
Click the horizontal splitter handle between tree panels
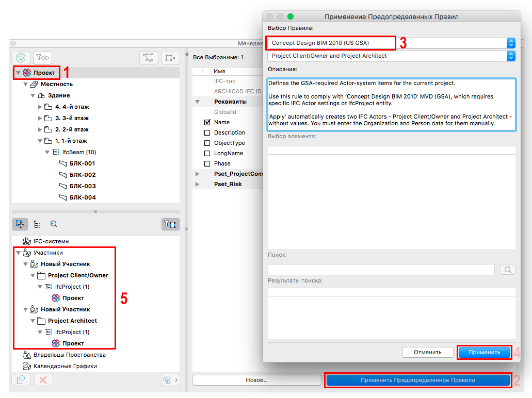pos(95,211)
